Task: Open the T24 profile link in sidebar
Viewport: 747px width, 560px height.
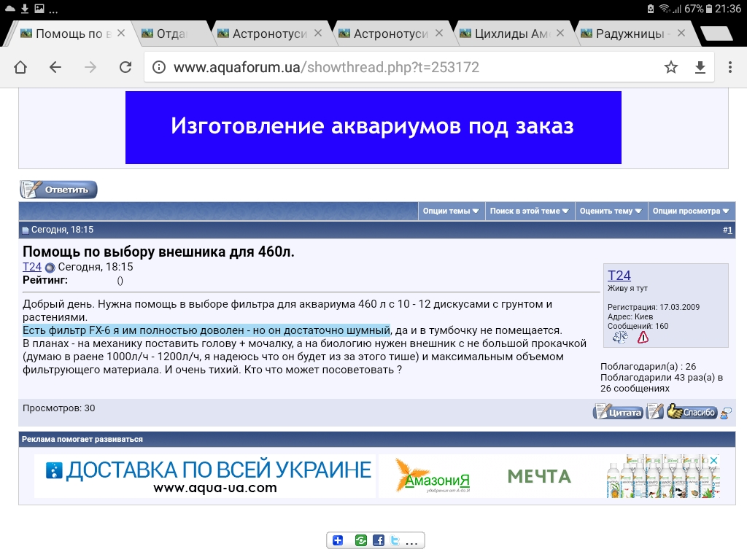Action: point(619,275)
